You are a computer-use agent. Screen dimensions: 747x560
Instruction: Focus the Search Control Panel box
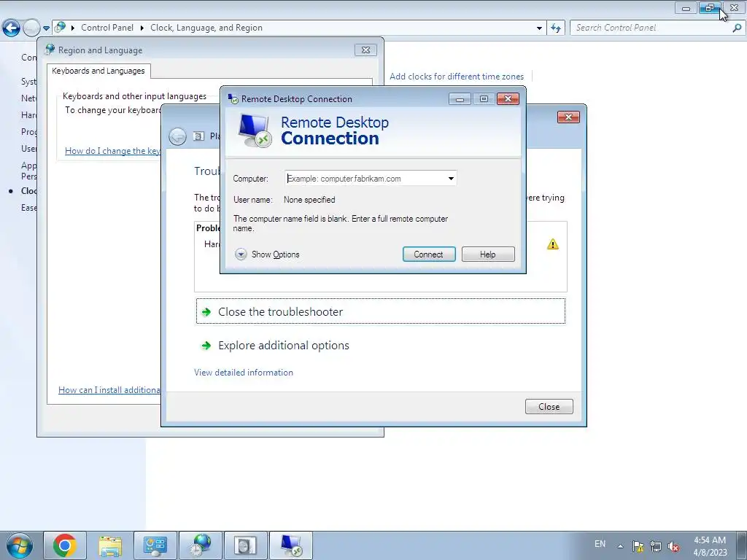click(x=651, y=28)
